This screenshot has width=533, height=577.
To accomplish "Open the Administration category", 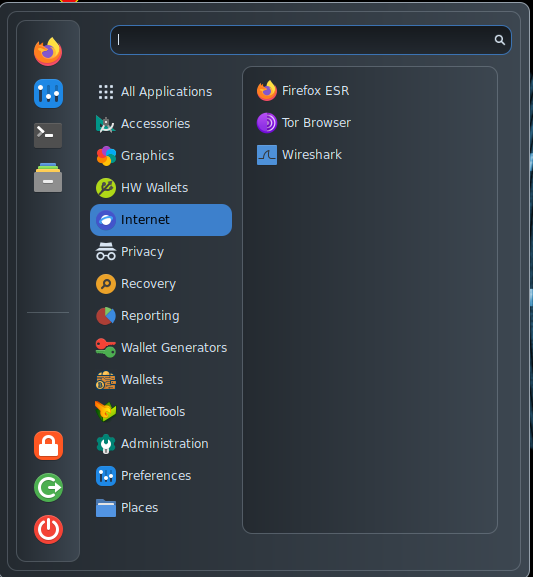I will tap(161, 443).
